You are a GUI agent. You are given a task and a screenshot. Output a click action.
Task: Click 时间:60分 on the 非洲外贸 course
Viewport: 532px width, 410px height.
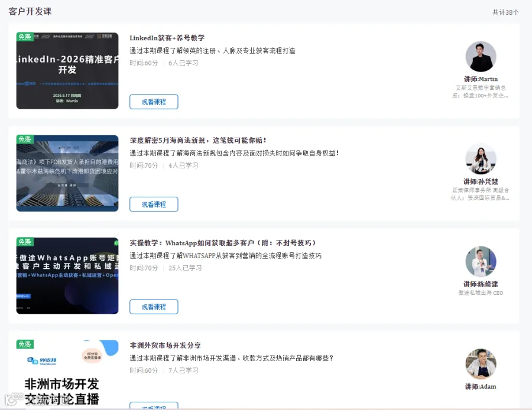tap(144, 370)
